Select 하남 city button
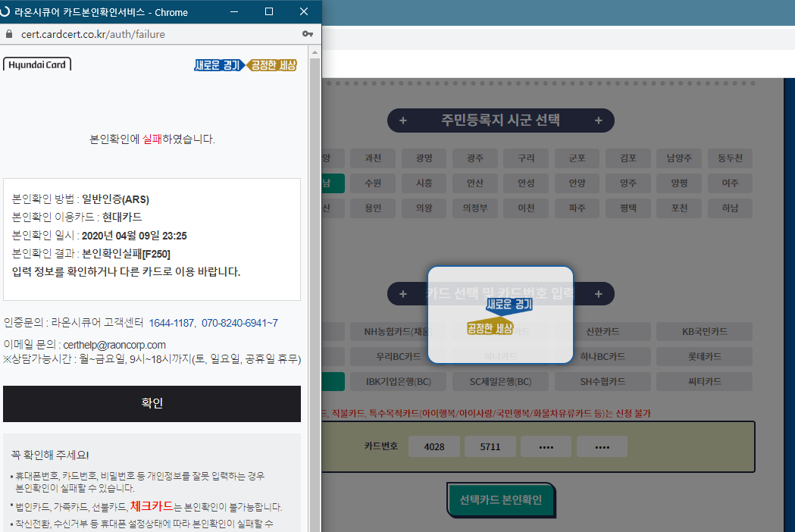795x532 pixels. [x=730, y=208]
